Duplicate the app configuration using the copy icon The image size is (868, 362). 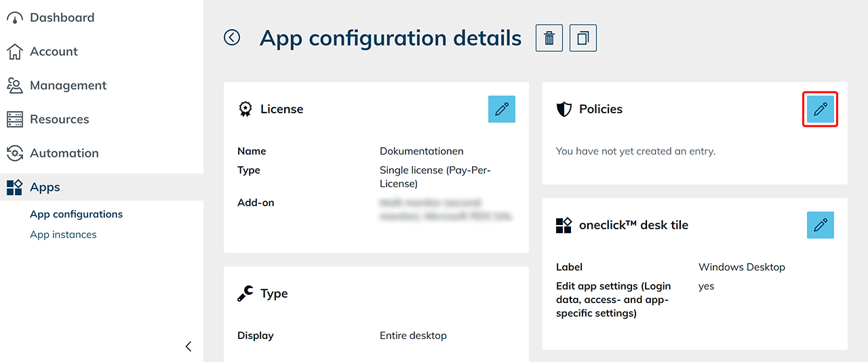[x=583, y=38]
